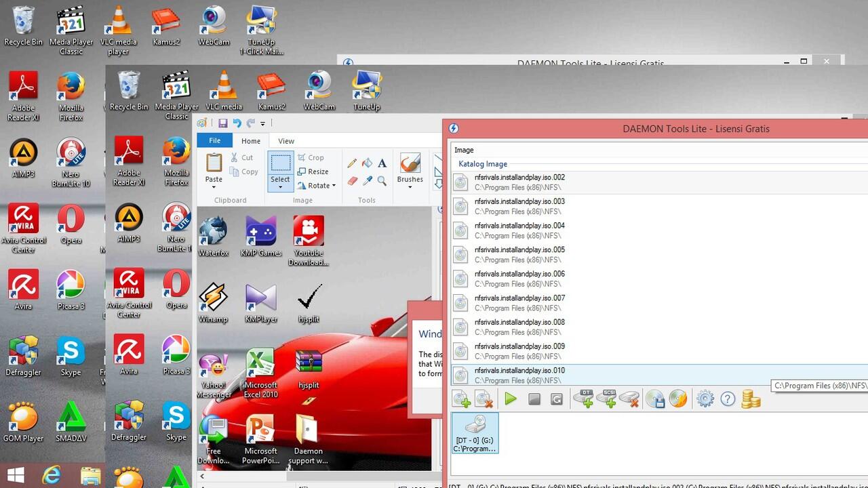
Task: Activate the rectangular Select tool
Action: [x=280, y=163]
